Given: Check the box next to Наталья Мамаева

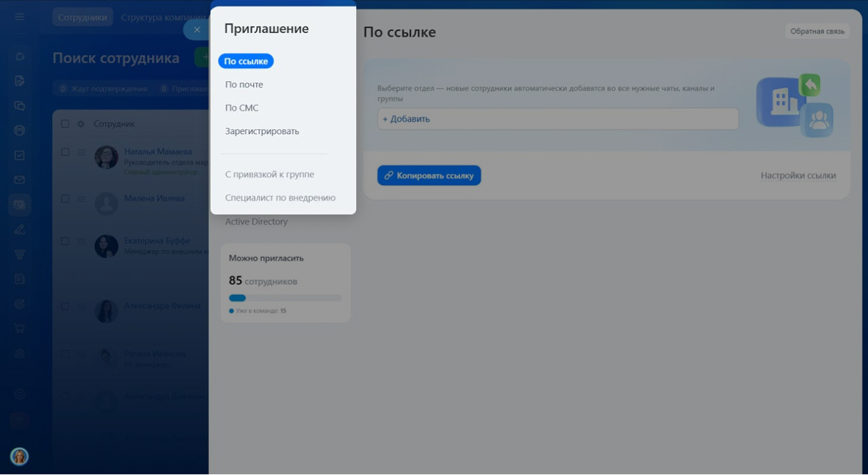Looking at the screenshot, I should [65, 152].
